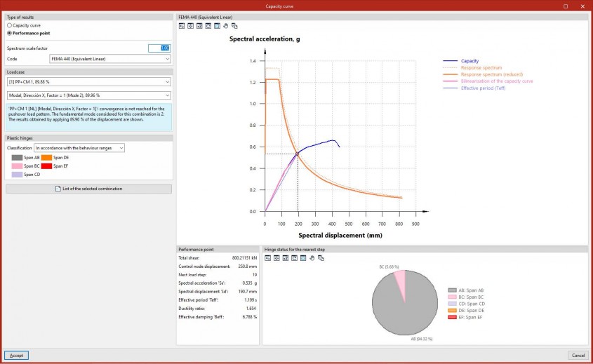Click the pink BC slice of pie chart
This screenshot has height=364, width=593.
(x=400, y=282)
